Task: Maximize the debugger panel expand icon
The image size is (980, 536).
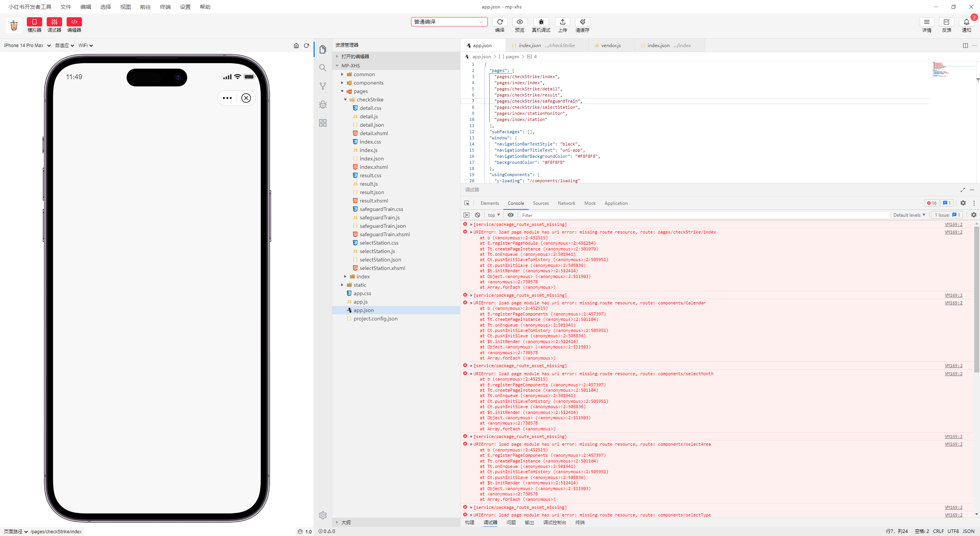Action: click(x=963, y=190)
